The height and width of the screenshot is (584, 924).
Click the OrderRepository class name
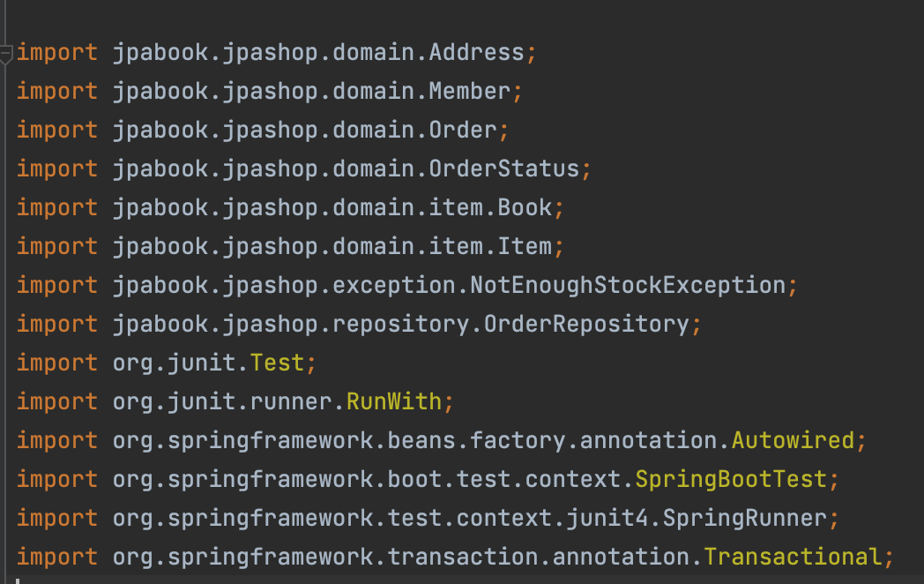tap(587, 325)
